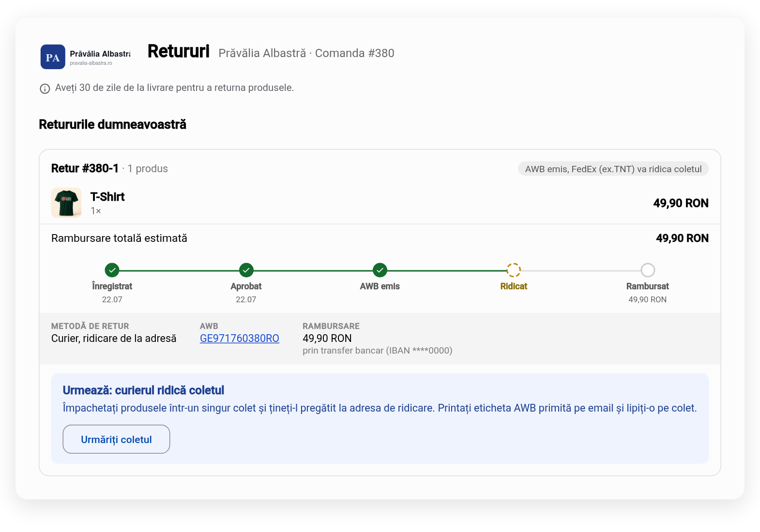Click the Retururi page heading

click(x=179, y=51)
